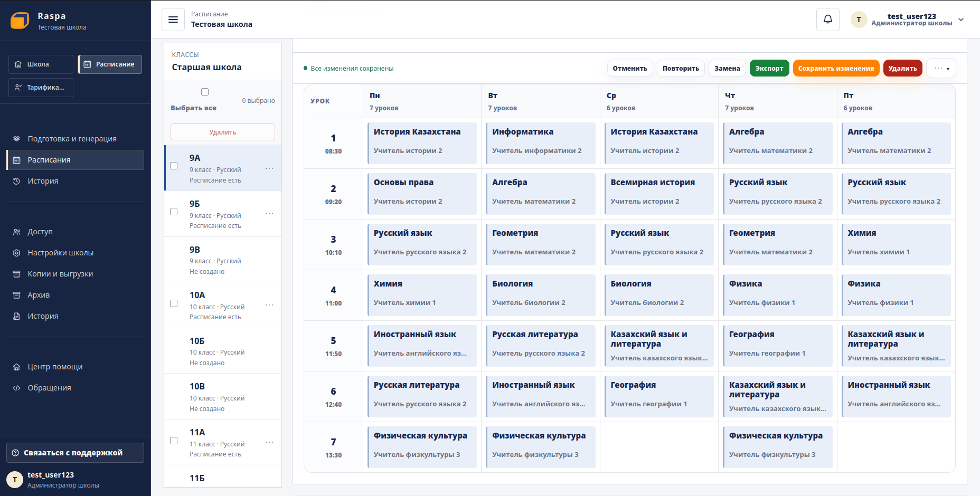The width and height of the screenshot is (980, 496).
Task: Select class 10Б in the list
Action: pos(223,351)
